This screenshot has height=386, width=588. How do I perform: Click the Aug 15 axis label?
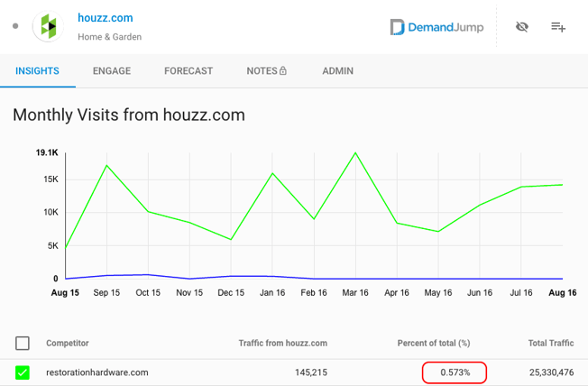(65, 292)
